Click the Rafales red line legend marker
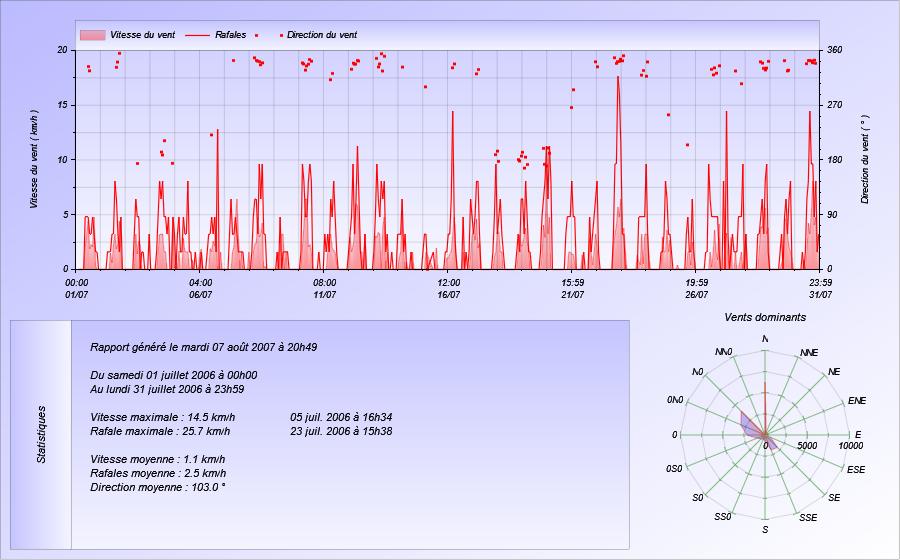Viewport: 900px width, 560px height. point(197,35)
